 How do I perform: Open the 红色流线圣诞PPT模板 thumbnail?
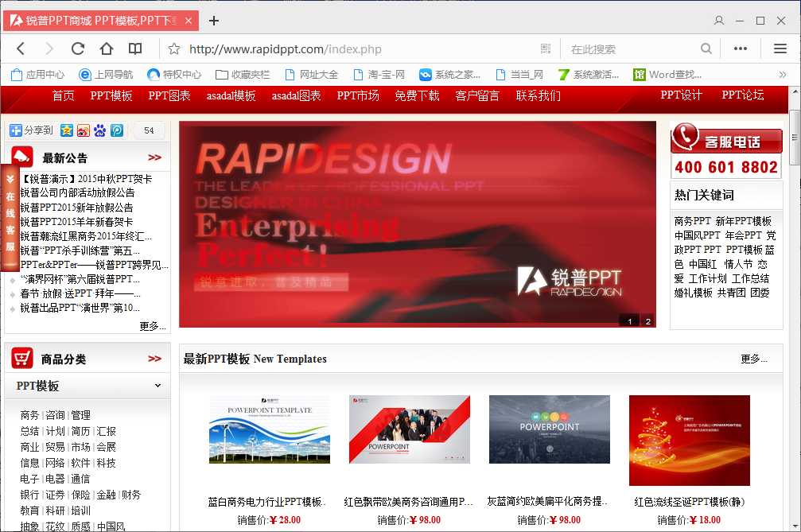click(x=690, y=440)
